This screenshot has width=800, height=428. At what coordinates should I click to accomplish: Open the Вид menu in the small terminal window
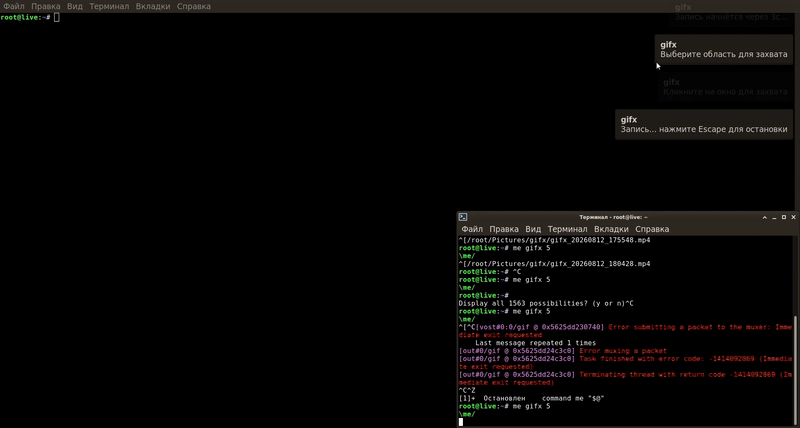click(x=533, y=229)
